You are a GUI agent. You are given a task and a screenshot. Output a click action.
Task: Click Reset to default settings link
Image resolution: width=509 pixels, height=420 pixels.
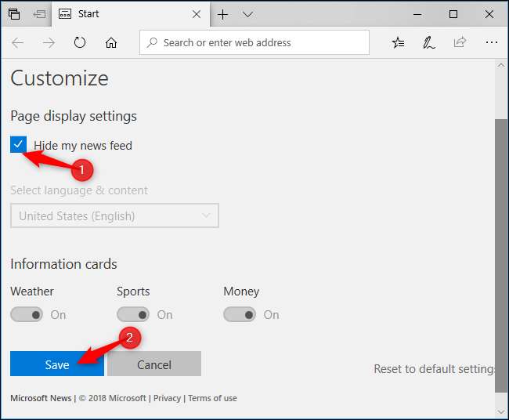pos(435,369)
